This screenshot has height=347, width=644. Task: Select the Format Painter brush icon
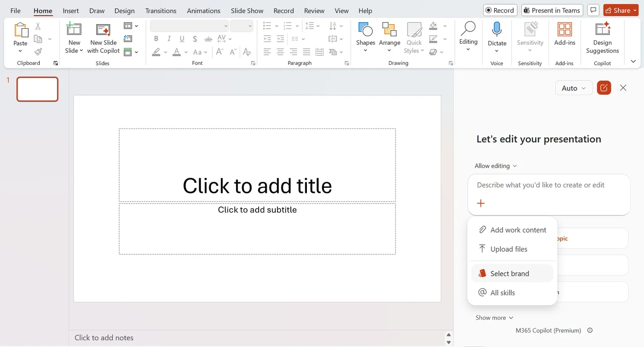click(x=38, y=51)
